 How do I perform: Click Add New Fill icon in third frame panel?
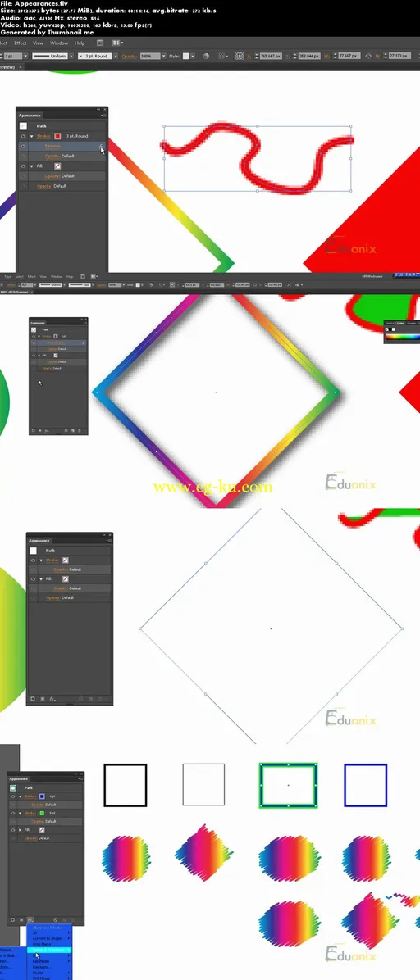pos(43,699)
